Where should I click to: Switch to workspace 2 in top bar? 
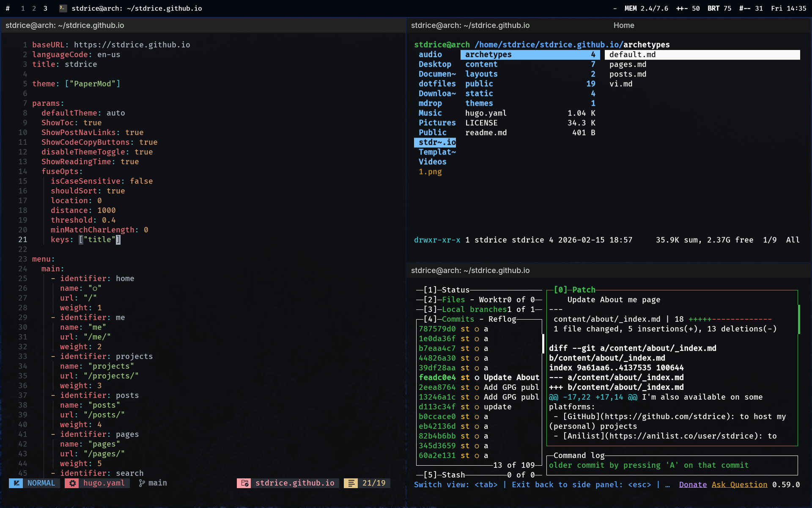click(34, 8)
